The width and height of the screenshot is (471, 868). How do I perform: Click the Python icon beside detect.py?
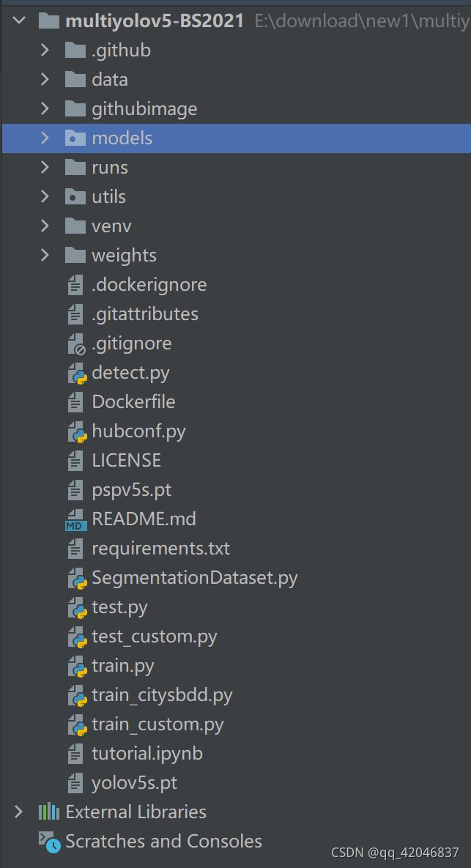click(77, 373)
